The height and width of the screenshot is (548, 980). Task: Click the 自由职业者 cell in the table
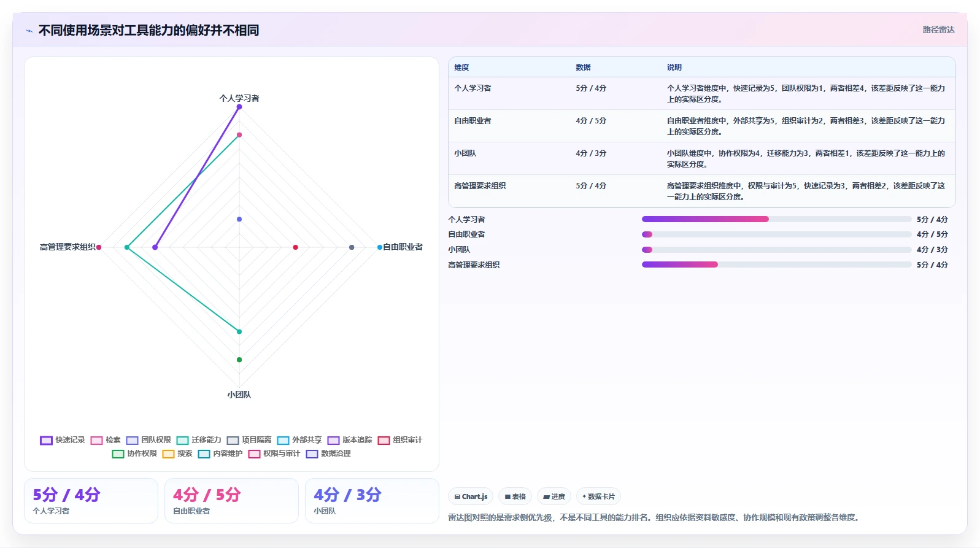(473, 121)
